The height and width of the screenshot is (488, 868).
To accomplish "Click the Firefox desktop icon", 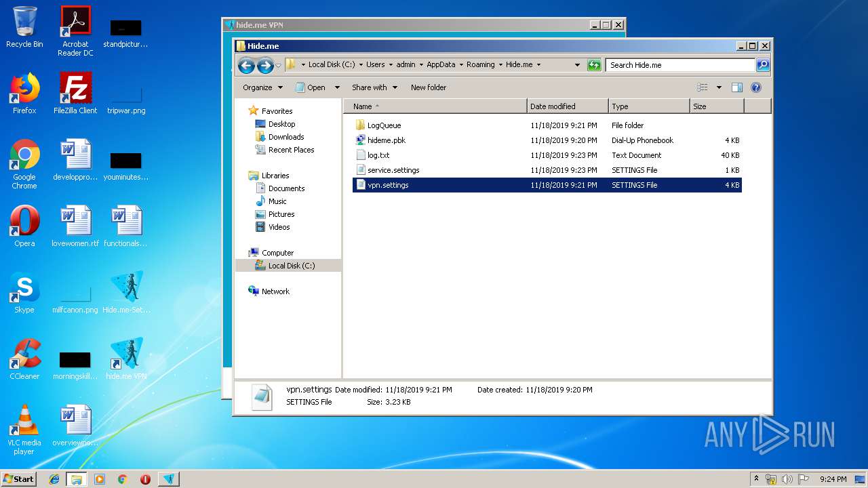I will 24,94.
